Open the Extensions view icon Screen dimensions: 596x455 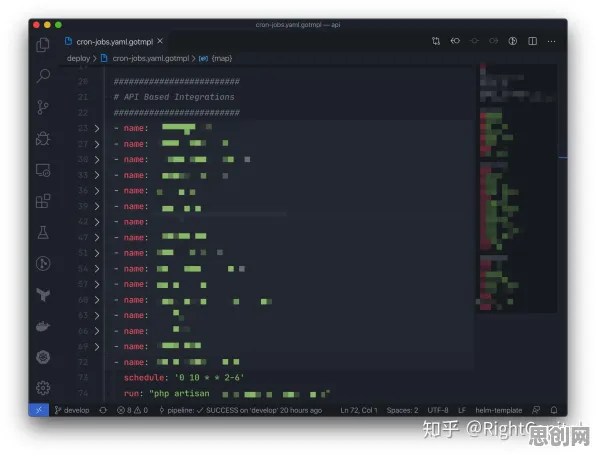coord(43,201)
